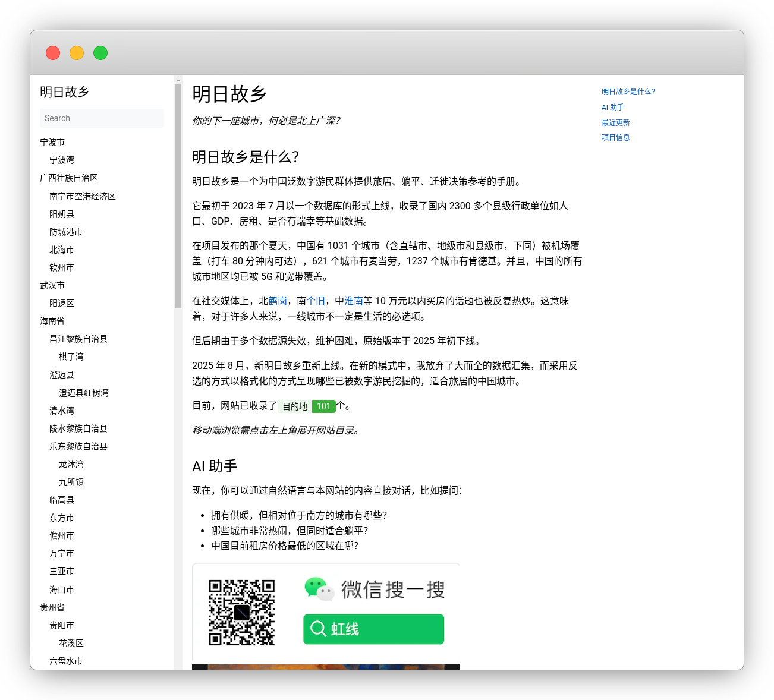The height and width of the screenshot is (700, 774).
Task: Navigate to 最近更新 in right outline
Action: click(615, 122)
